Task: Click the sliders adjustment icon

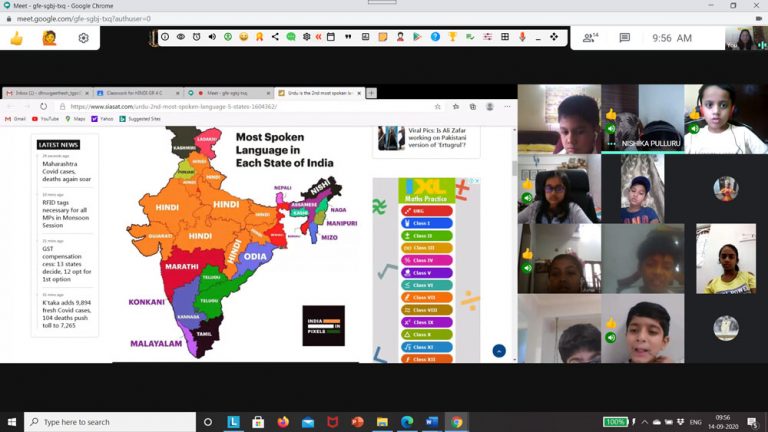Action: pyautogui.click(x=487, y=37)
